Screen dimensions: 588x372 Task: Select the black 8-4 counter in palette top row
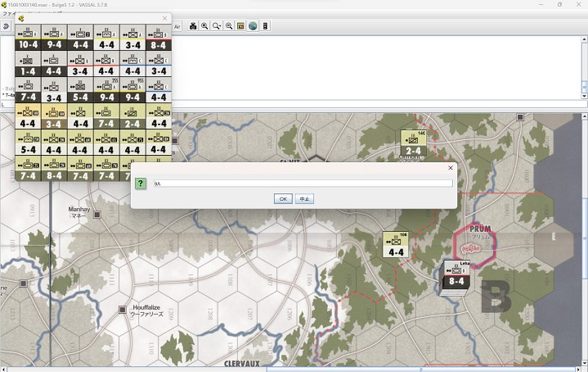(x=158, y=38)
